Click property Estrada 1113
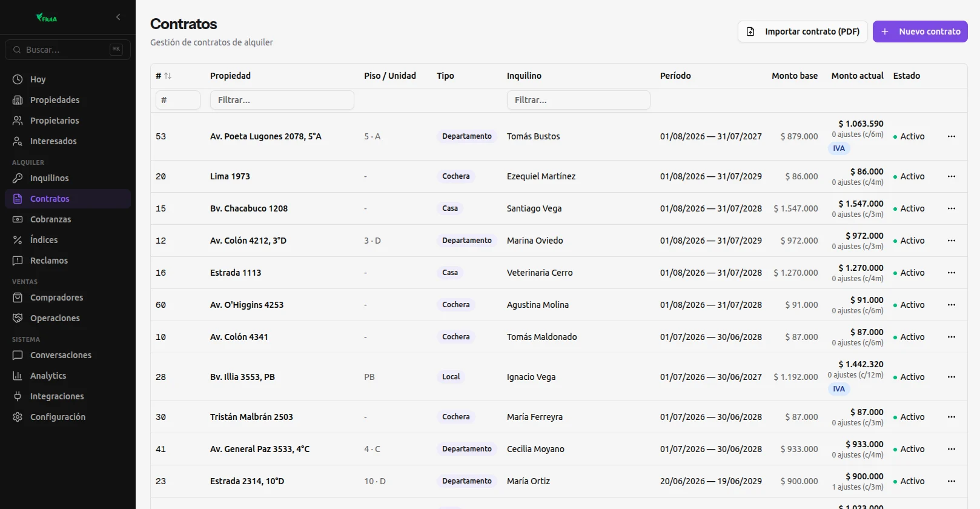The width and height of the screenshot is (980, 509). [236, 273]
